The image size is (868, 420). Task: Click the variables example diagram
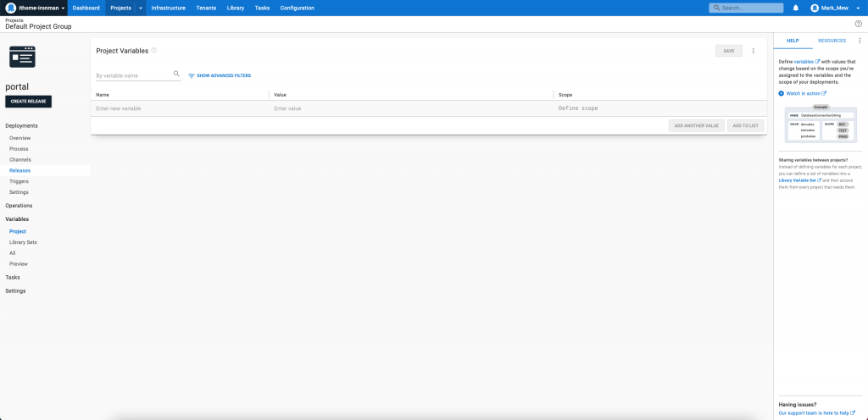(821, 124)
